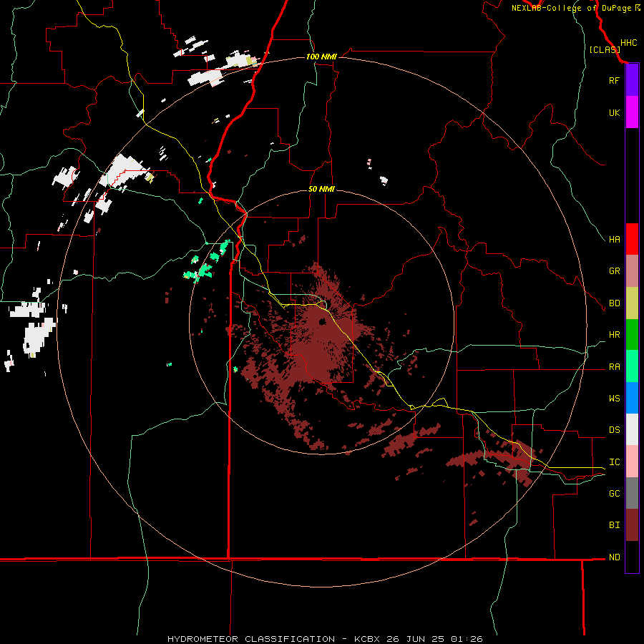This screenshot has height=644, width=644.
Task: Click the BD legend label
Action: click(x=614, y=303)
